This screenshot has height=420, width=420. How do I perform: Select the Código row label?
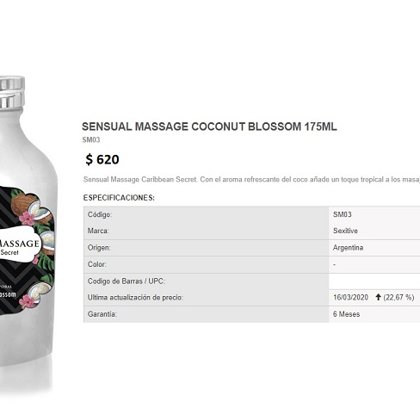(100, 215)
